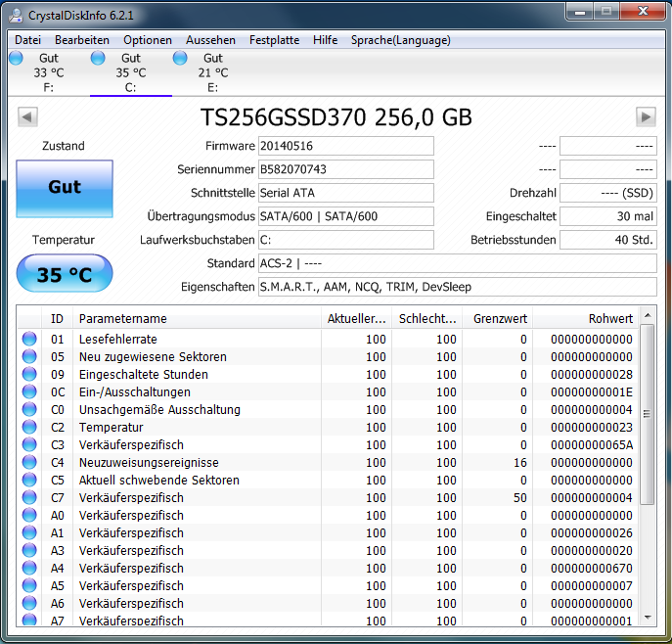This screenshot has width=672, height=644.
Task: Click status icon for A6 row
Action: point(29,603)
